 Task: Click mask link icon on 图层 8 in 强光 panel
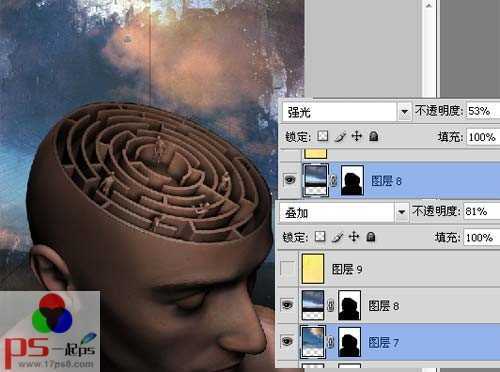tap(334, 180)
